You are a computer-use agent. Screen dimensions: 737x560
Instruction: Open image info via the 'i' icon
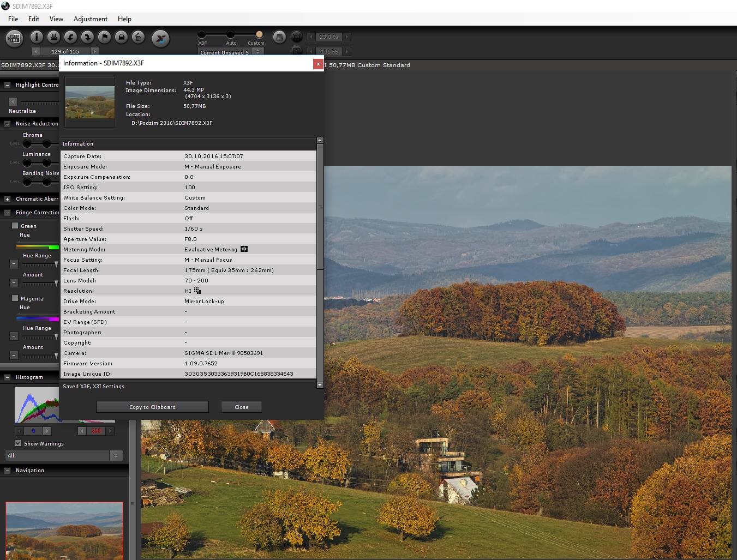pyautogui.click(x=37, y=37)
